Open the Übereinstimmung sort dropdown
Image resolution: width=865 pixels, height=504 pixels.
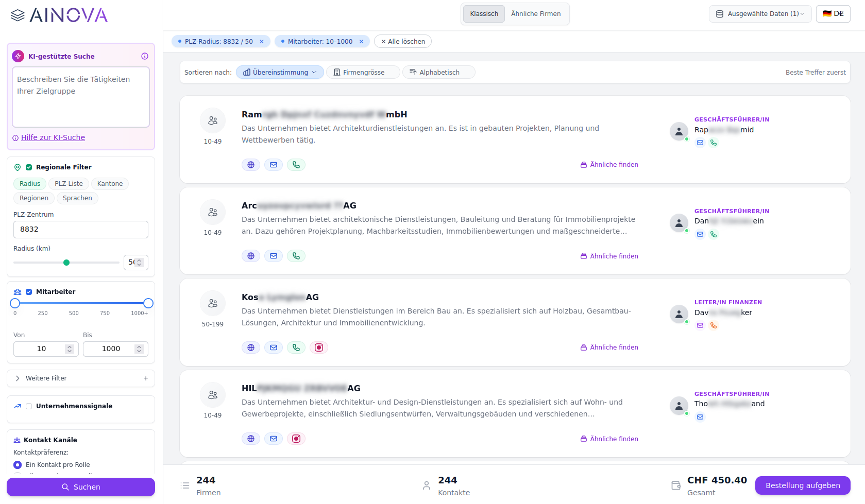pyautogui.click(x=280, y=72)
